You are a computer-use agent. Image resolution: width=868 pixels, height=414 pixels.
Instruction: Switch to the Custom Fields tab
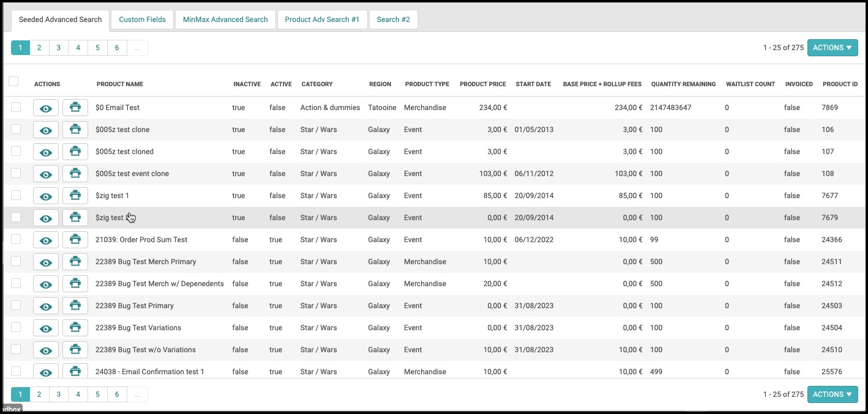pos(142,20)
